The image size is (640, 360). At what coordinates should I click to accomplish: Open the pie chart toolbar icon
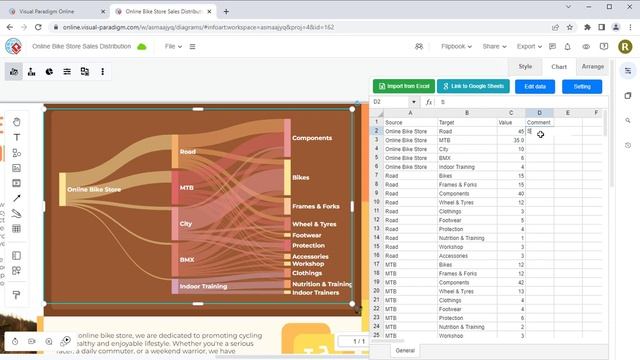pyautogui.click(x=49, y=72)
